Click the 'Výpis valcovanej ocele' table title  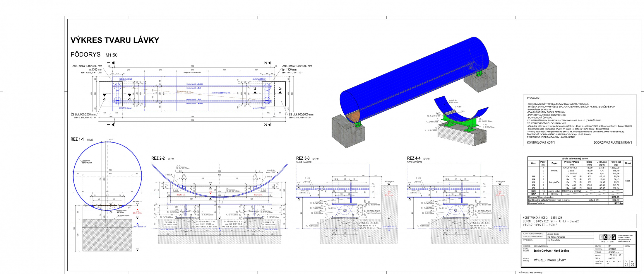[574, 159]
